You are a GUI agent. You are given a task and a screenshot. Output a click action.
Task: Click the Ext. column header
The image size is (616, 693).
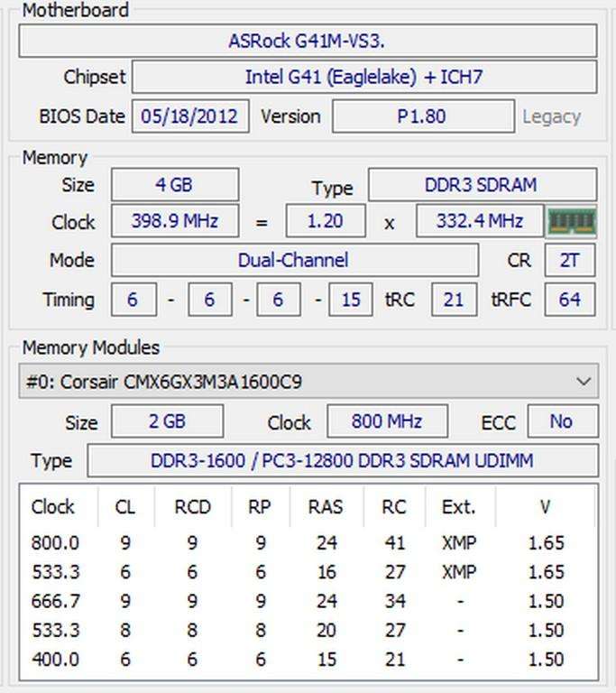[459, 507]
